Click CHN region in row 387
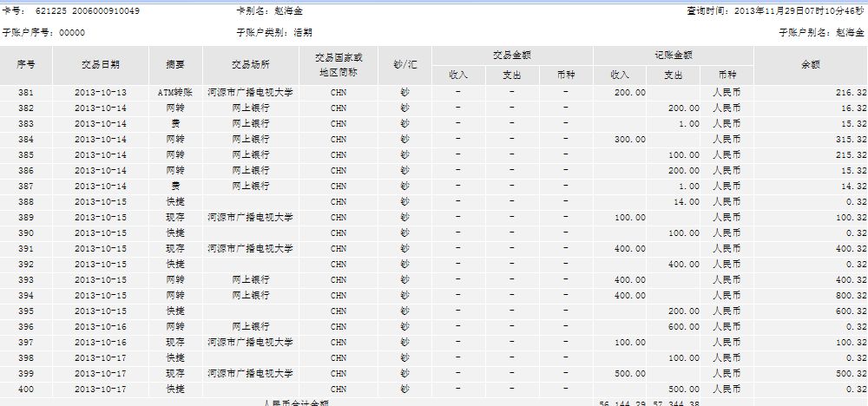 [339, 186]
